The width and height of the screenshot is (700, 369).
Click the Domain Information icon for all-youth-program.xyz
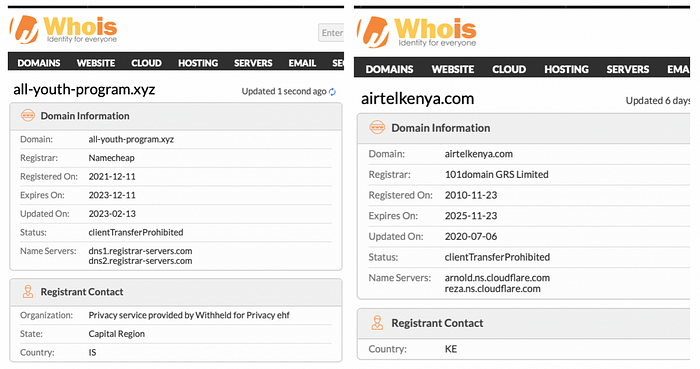pos(28,116)
